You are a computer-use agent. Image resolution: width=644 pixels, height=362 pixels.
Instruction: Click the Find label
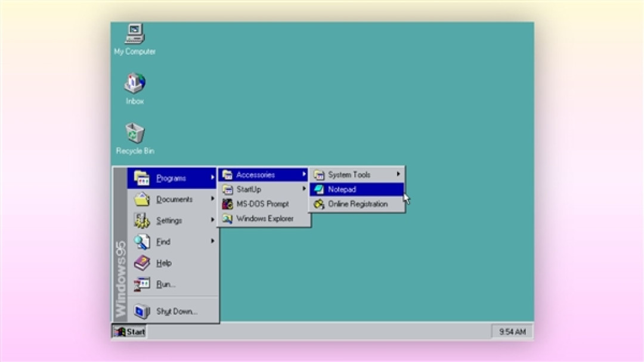pyautogui.click(x=163, y=242)
